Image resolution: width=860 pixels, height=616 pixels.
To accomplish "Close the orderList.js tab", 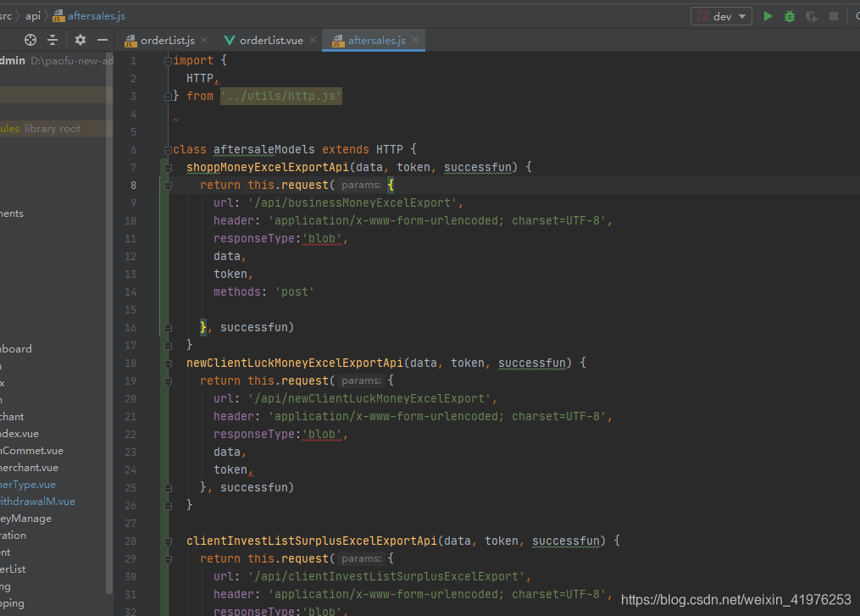I will tap(204, 40).
